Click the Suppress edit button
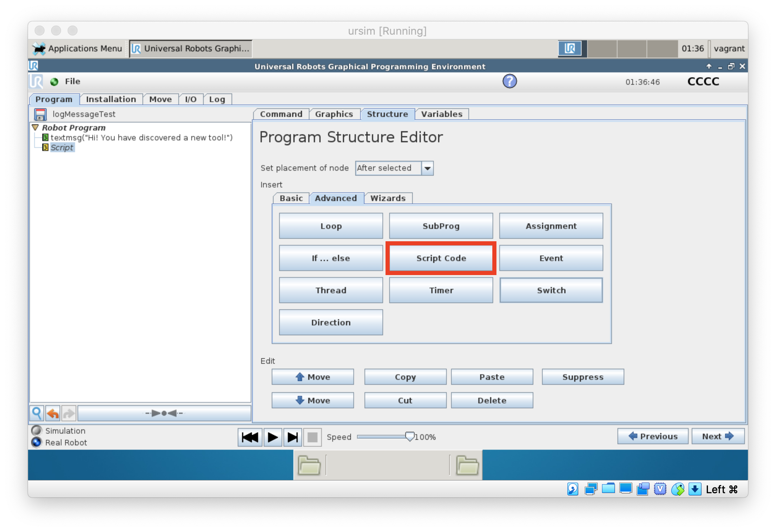776x532 pixels. (582, 377)
